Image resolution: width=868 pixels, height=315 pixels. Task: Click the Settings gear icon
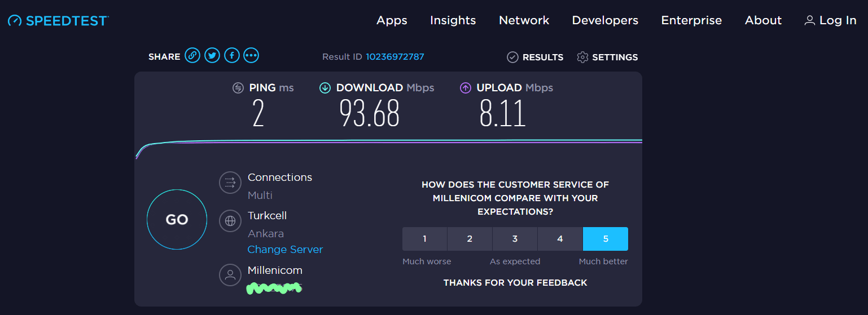(x=583, y=57)
